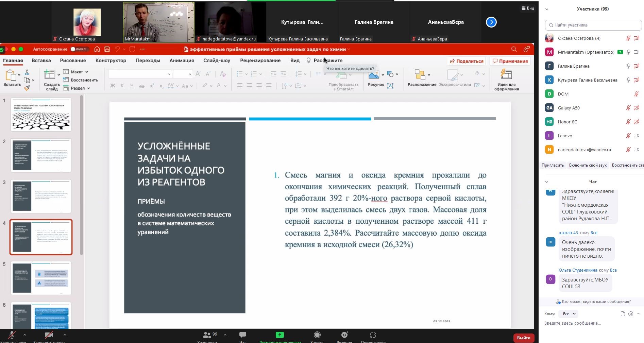Image resolution: width=644 pixels, height=343 pixels.
Task: Click Включить свой звук button in participants
Action: tap(588, 165)
